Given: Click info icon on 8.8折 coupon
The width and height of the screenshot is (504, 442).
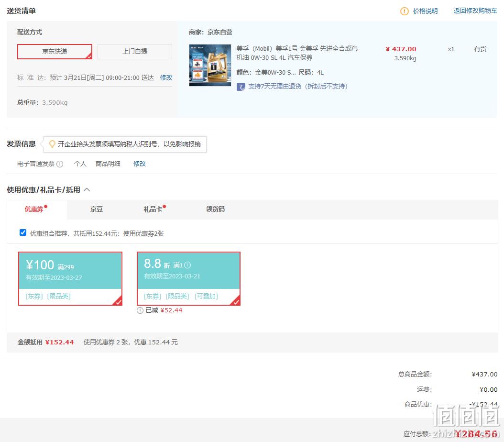Looking at the screenshot, I should click(x=188, y=265).
